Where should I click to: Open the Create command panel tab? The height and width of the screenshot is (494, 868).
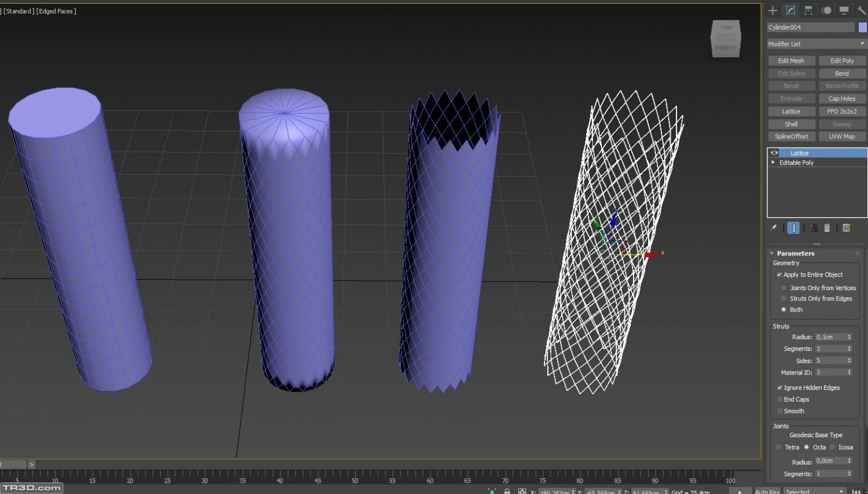click(773, 10)
